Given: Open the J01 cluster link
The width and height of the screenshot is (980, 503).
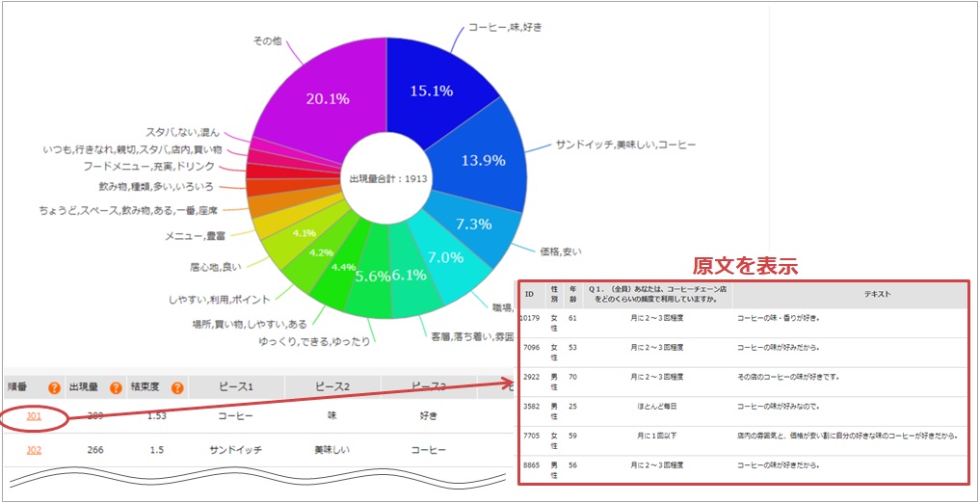Looking at the screenshot, I should [x=34, y=418].
